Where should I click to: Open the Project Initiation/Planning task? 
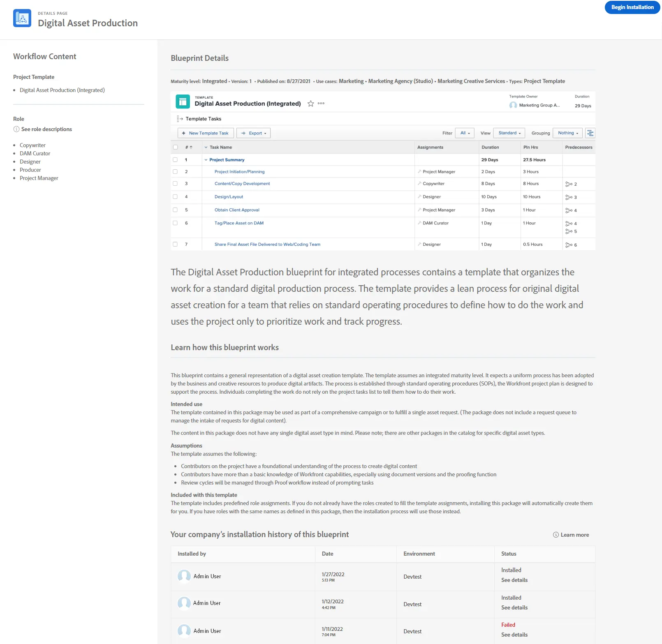pos(239,172)
